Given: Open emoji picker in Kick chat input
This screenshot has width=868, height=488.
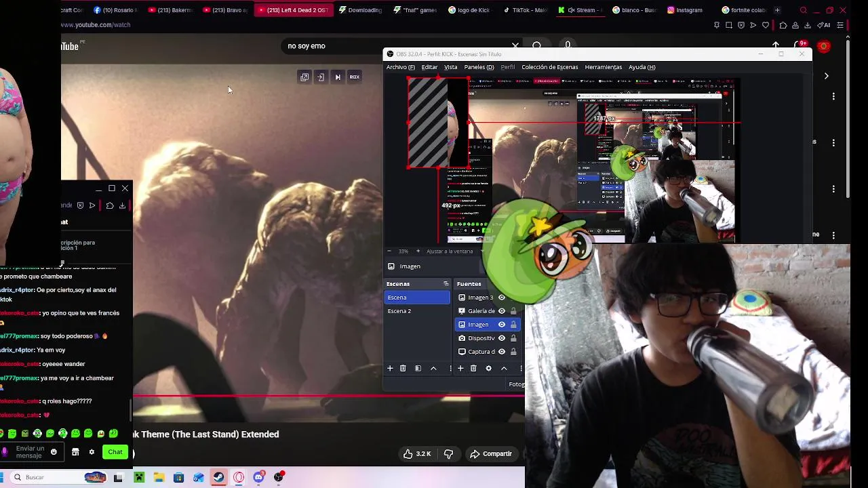Looking at the screenshot, I should (x=54, y=452).
